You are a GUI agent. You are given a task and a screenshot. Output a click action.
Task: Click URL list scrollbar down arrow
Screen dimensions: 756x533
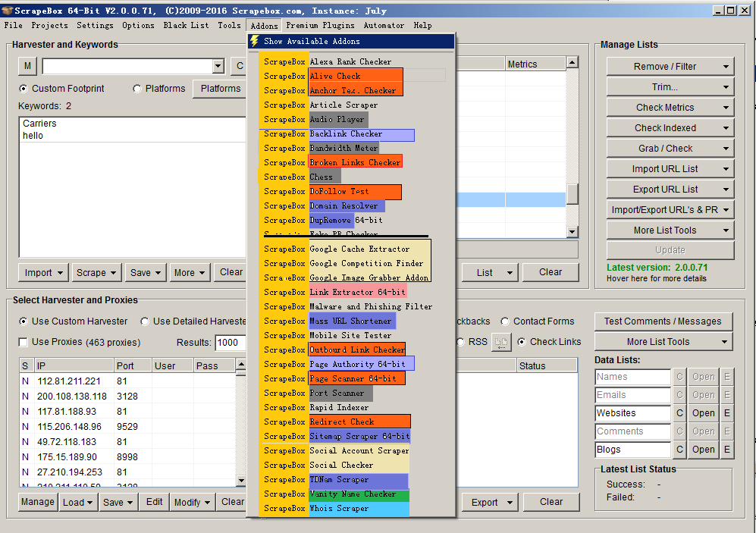pos(572,232)
